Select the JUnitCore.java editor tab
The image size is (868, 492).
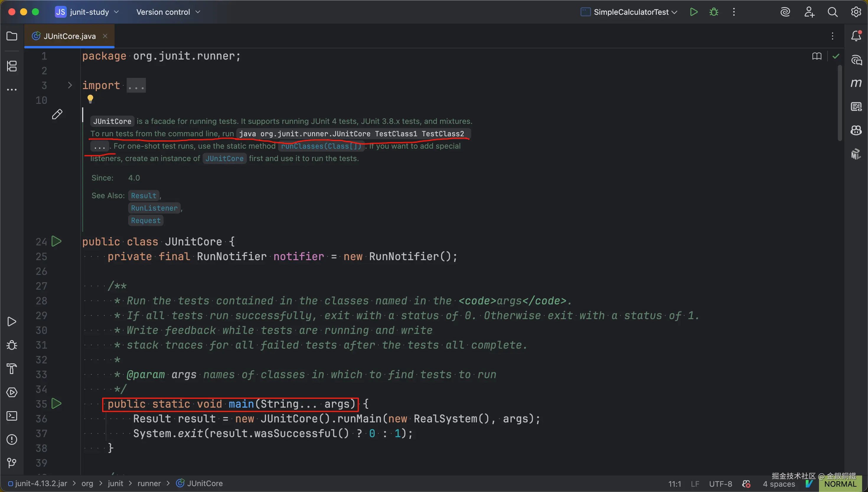point(69,36)
